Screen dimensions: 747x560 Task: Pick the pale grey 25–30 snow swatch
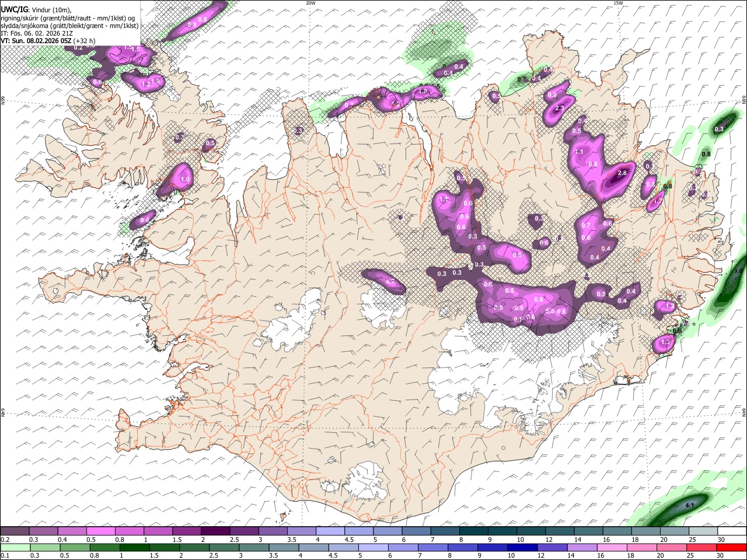[703, 531]
